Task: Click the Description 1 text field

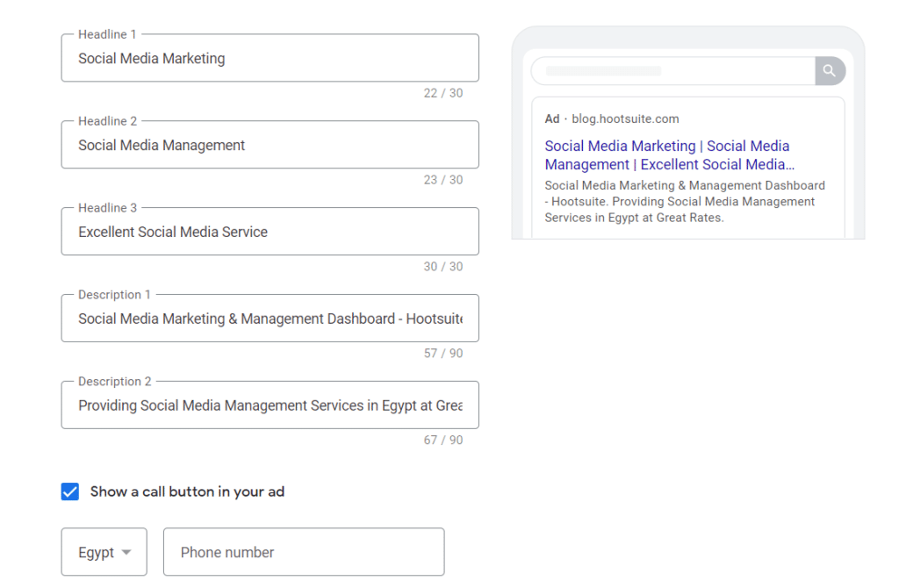Action: point(270,318)
